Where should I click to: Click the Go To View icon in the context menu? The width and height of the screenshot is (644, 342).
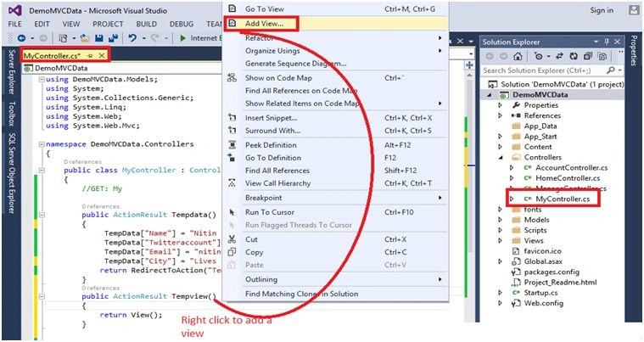[x=232, y=8]
